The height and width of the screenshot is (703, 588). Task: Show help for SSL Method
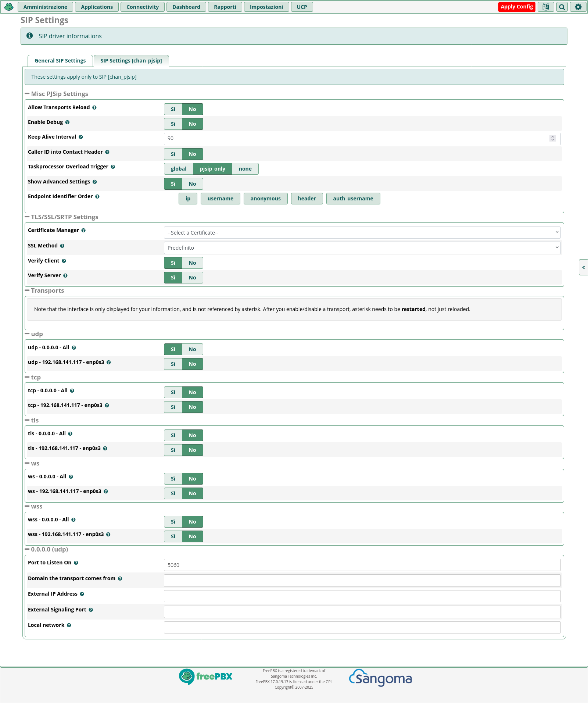(x=62, y=246)
